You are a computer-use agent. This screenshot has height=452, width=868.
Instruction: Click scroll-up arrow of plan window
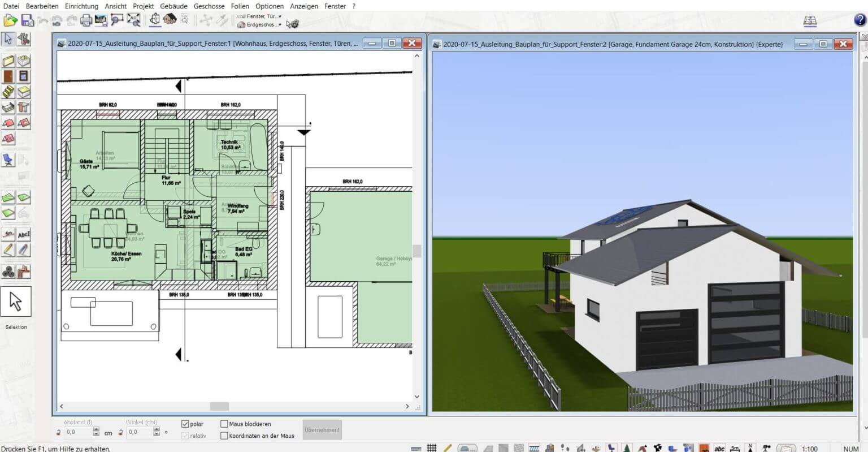(417, 56)
